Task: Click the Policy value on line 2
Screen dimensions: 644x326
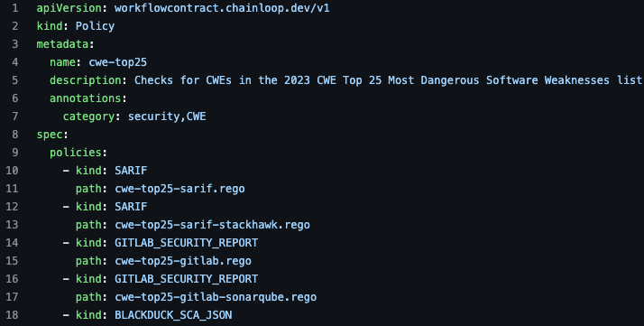Action: [95, 26]
